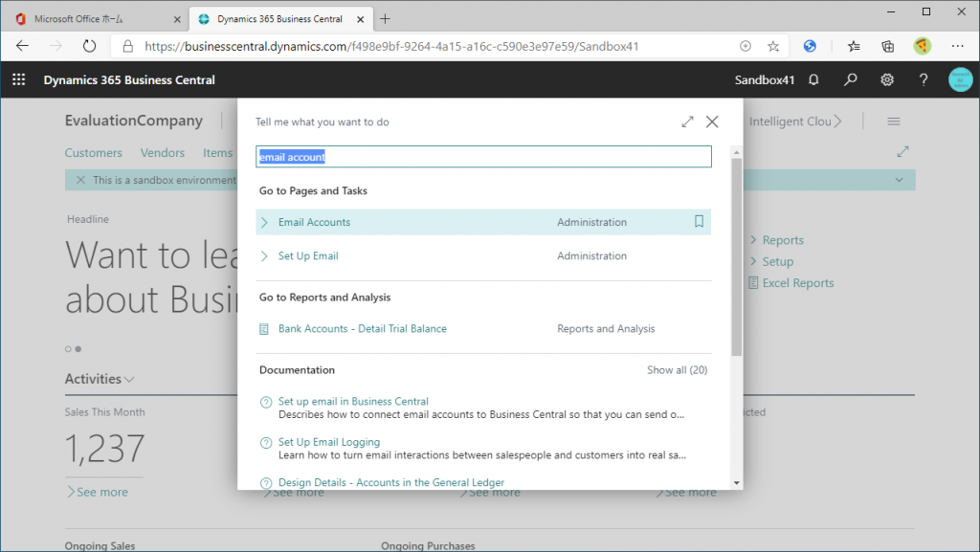Click the browser profile picture
The width and height of the screenshot is (980, 552).
[x=922, y=46]
